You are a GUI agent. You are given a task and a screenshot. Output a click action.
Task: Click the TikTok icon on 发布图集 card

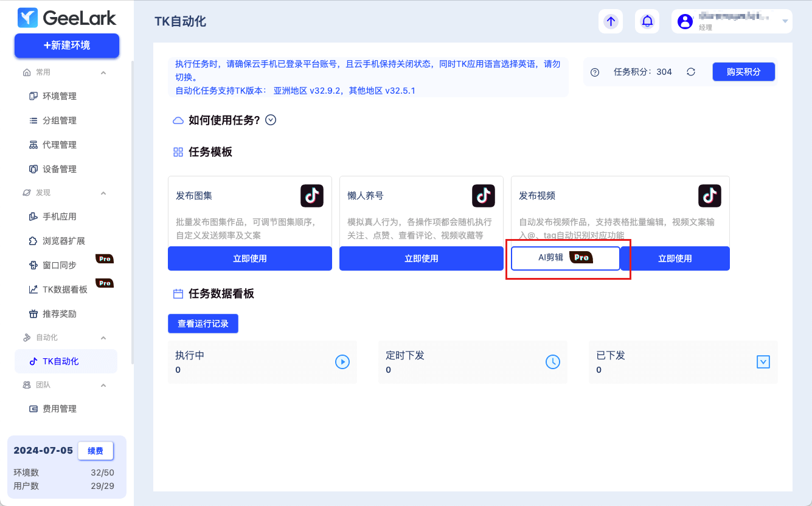click(x=312, y=196)
